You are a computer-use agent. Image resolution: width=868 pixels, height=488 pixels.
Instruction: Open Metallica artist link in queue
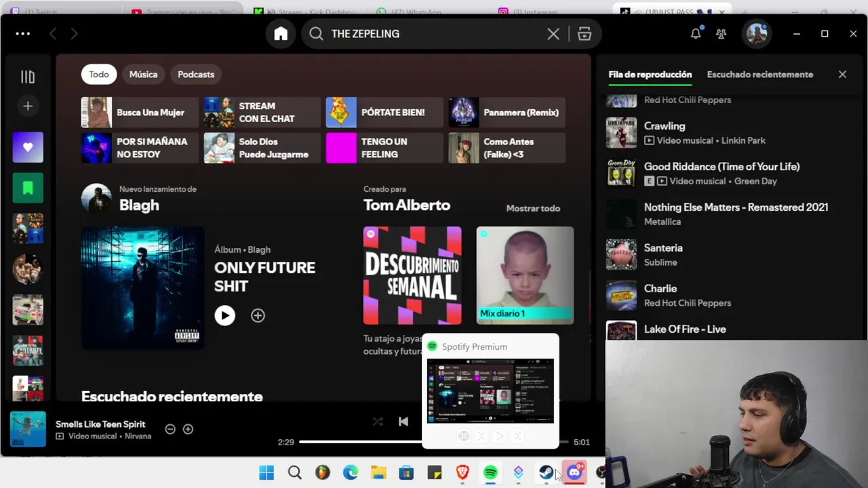click(662, 222)
